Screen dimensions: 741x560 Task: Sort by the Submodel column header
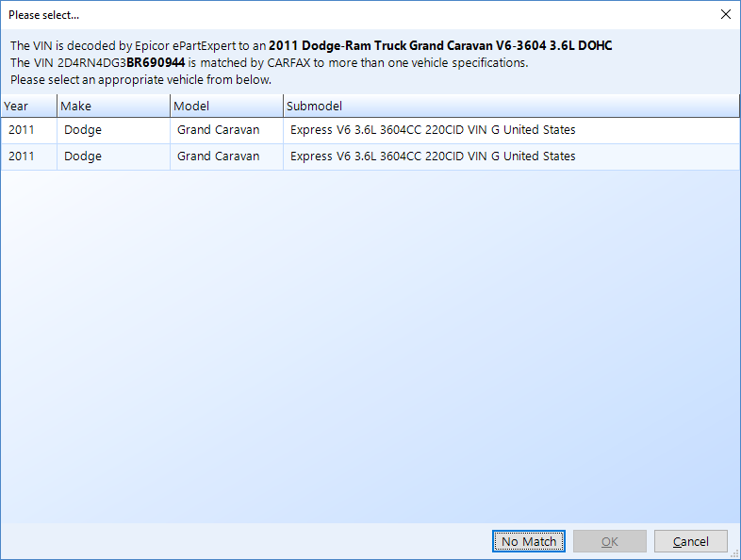pos(511,106)
